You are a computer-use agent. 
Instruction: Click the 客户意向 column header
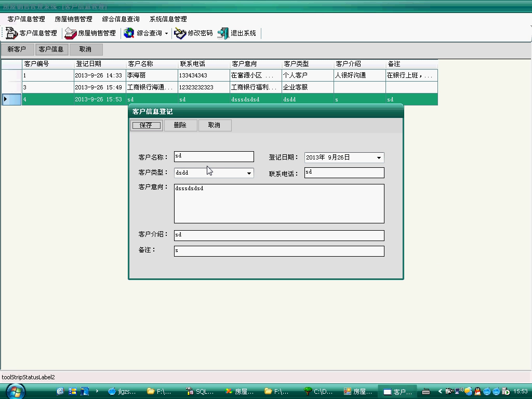point(256,64)
